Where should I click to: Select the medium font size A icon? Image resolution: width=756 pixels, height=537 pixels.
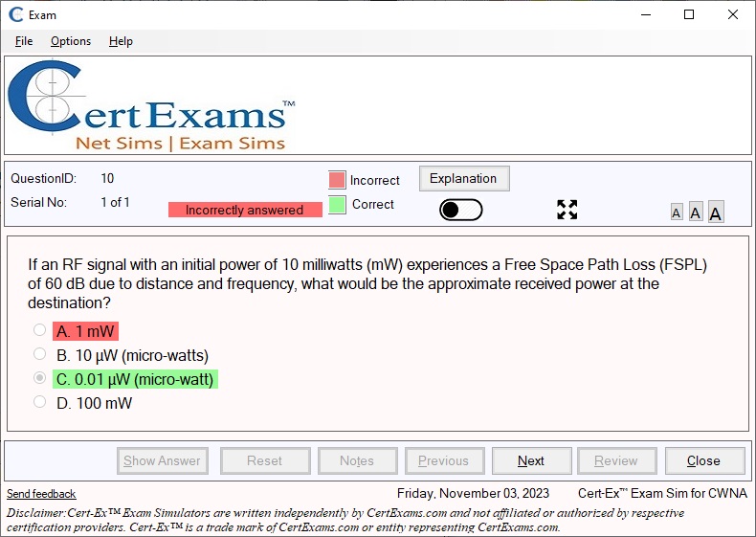click(x=696, y=212)
